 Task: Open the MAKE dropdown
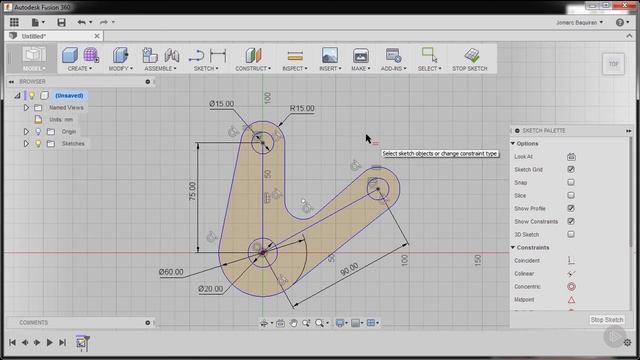[x=361, y=69]
